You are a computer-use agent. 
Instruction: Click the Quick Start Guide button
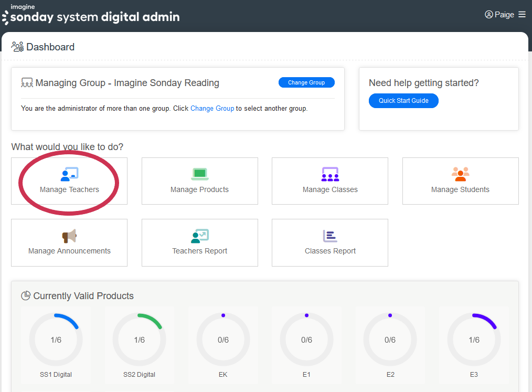(403, 101)
